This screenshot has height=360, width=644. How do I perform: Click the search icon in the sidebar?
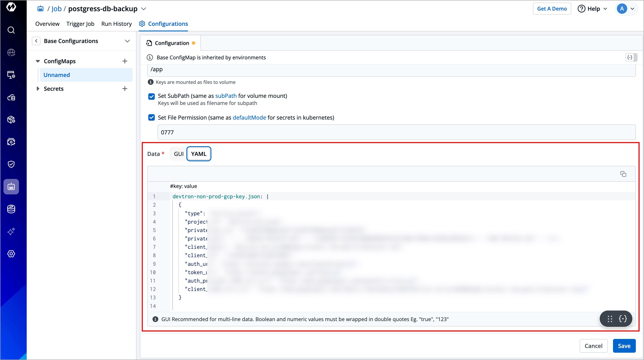point(11,30)
